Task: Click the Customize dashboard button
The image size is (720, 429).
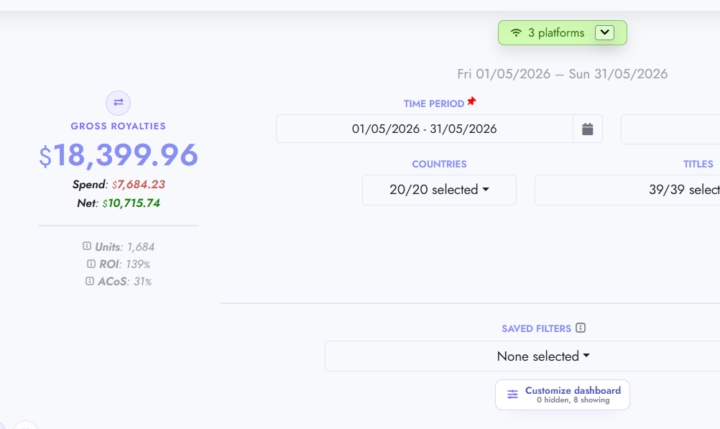Action: [x=562, y=395]
